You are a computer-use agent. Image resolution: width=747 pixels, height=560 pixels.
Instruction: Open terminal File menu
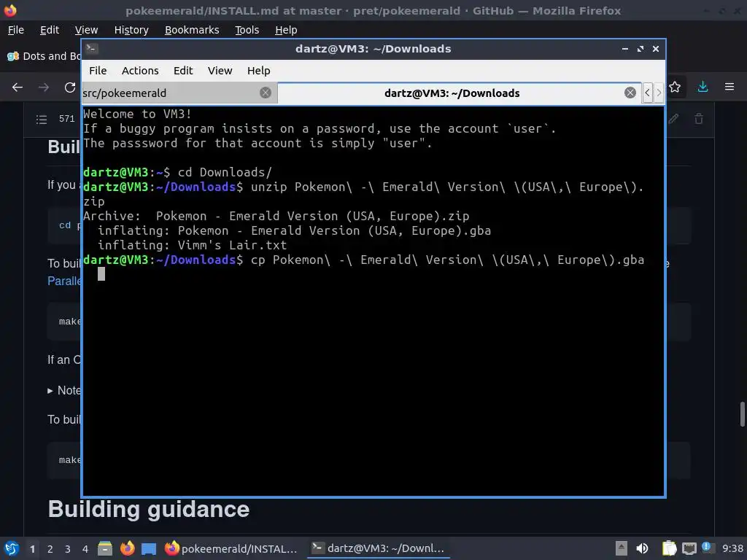click(x=98, y=71)
